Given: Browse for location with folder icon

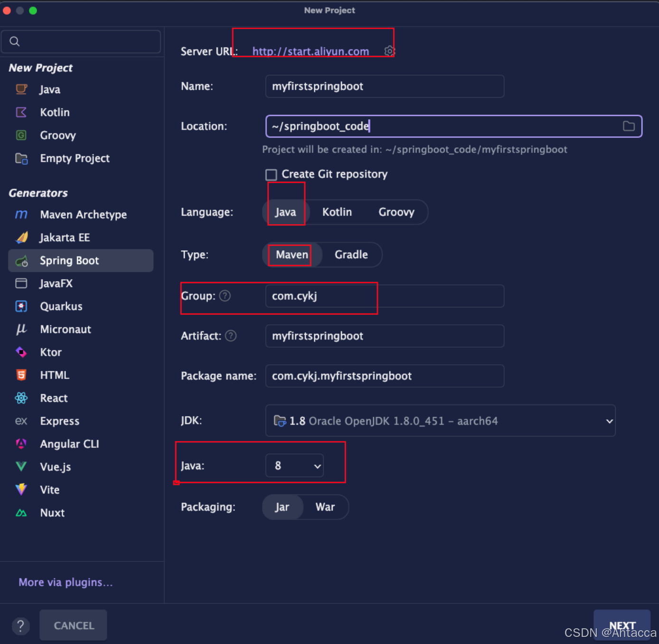Looking at the screenshot, I should coord(629,126).
